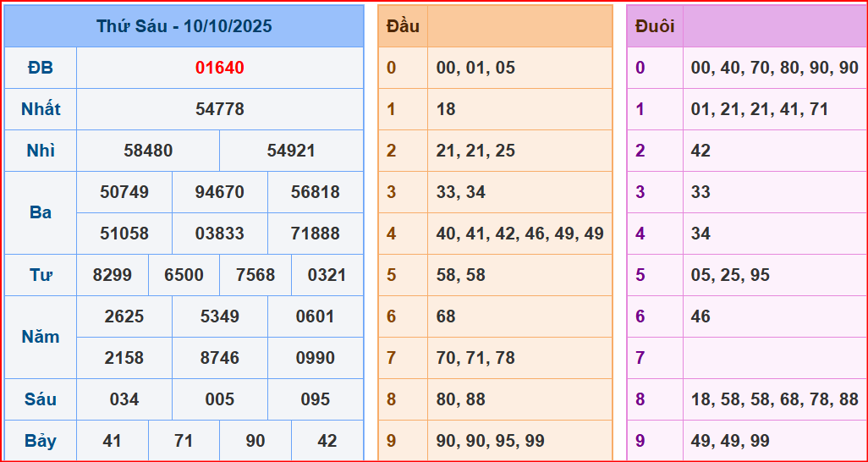Select Đuôi values 00, 40, 70, 80, 90, 90
868x462 pixels.
click(x=774, y=68)
